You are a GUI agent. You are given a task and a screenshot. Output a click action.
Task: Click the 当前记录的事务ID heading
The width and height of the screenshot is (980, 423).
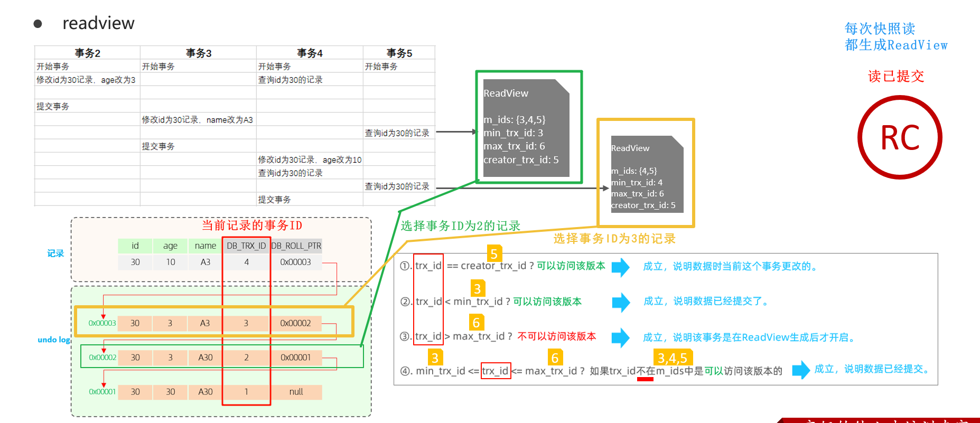(252, 225)
